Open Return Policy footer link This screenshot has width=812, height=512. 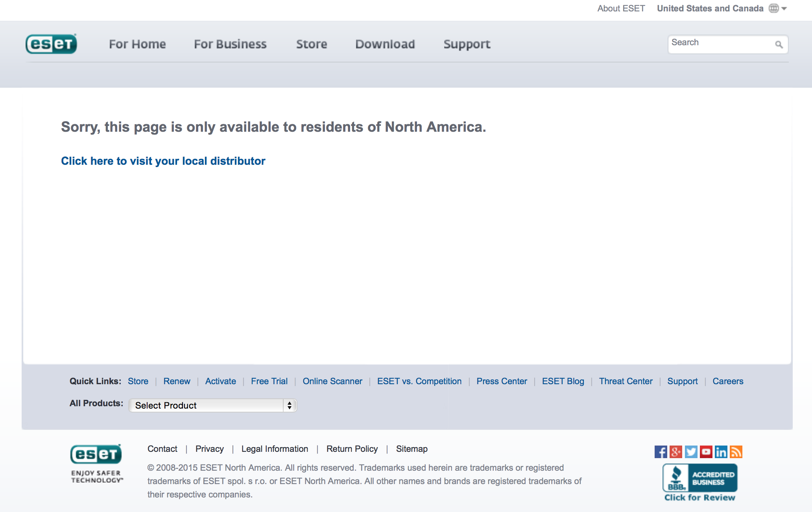(x=352, y=449)
